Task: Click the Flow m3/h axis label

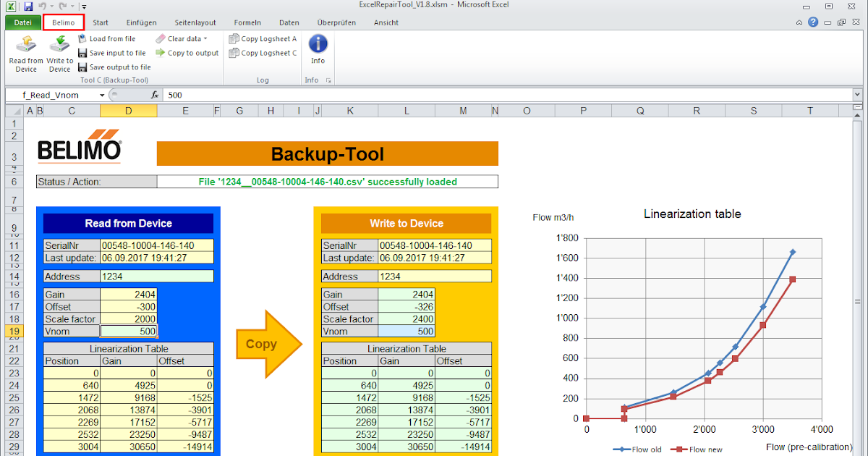Action: tap(553, 217)
